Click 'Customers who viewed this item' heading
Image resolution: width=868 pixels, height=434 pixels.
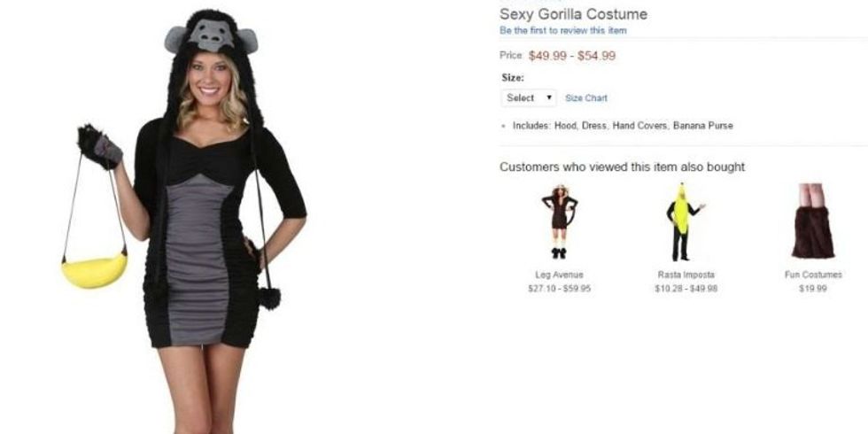pyautogui.click(x=622, y=167)
